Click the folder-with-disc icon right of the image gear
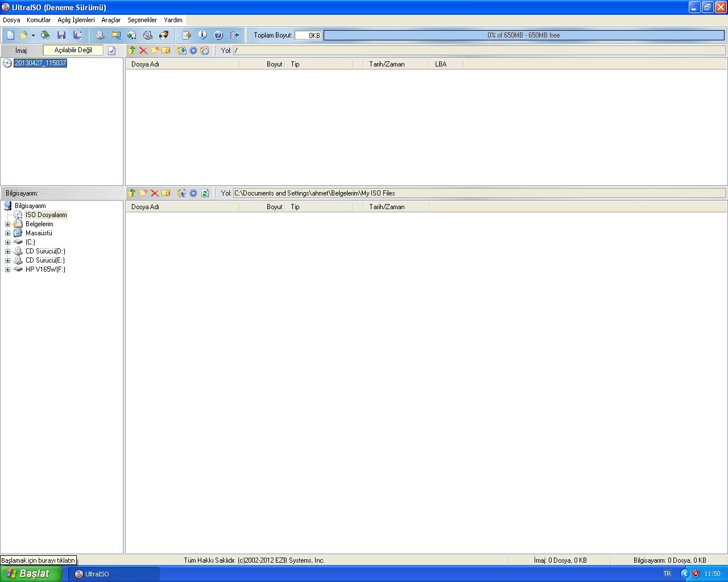Screen dimensions: 728x582 [x=205, y=51]
